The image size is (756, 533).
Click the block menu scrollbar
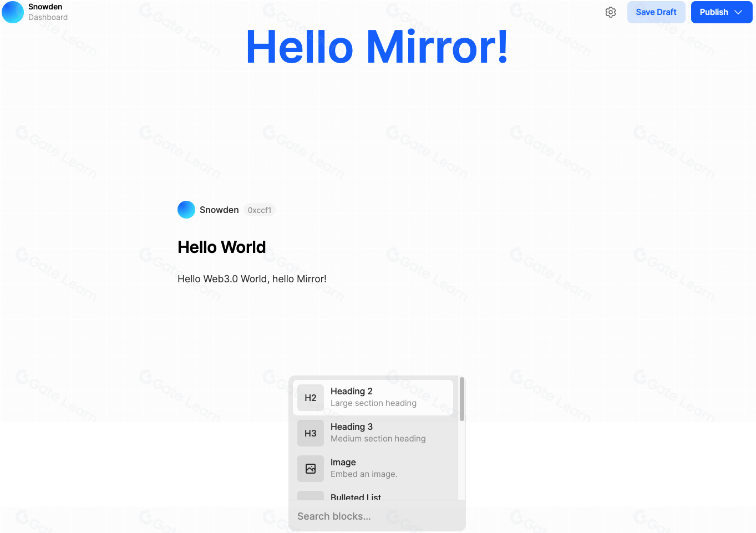click(461, 399)
